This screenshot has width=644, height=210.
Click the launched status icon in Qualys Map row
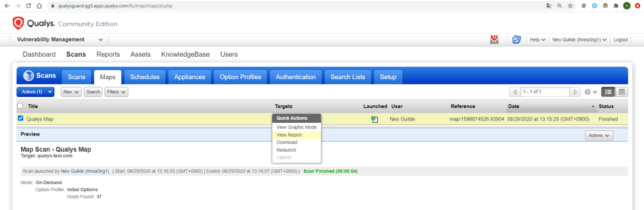click(375, 119)
